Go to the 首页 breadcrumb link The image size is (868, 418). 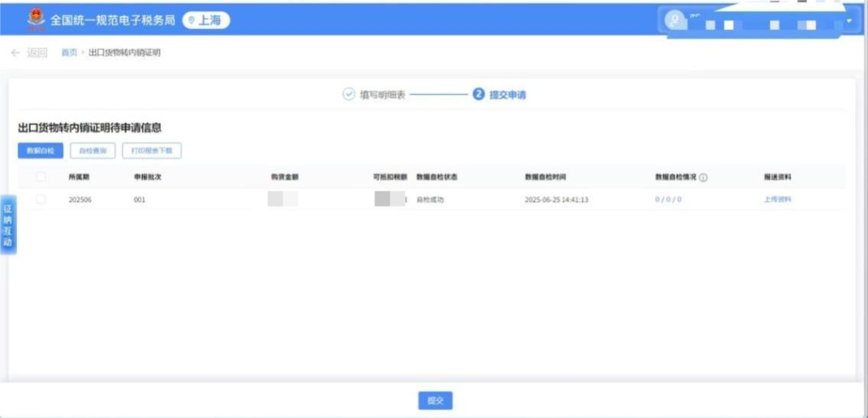click(69, 53)
